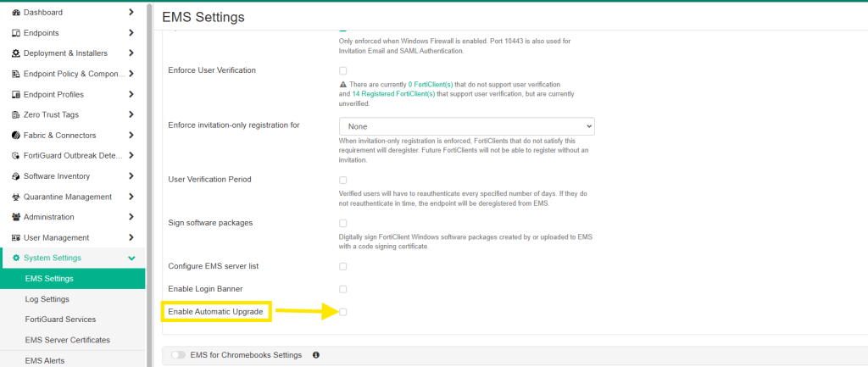
Task: Expand the Software Inventory chevron
Action: pyautogui.click(x=131, y=176)
